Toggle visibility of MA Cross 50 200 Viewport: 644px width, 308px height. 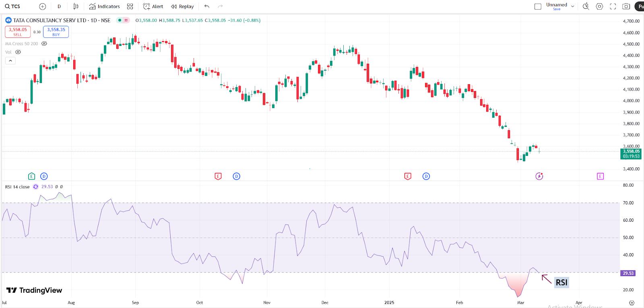pyautogui.click(x=44, y=44)
